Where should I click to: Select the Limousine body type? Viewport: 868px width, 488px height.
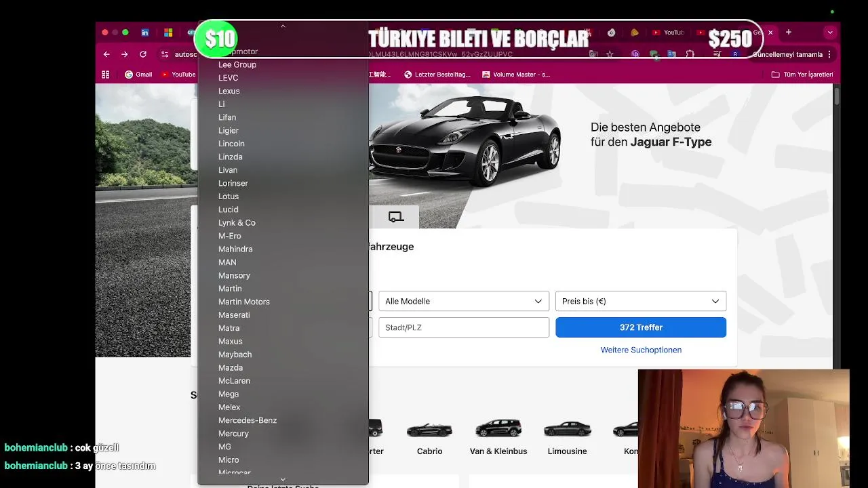point(567,437)
